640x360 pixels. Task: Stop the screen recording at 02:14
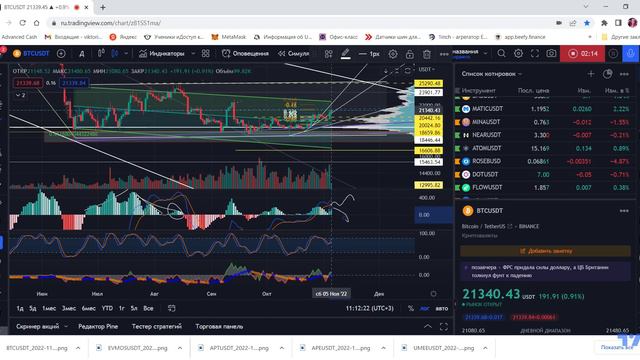click(582, 53)
